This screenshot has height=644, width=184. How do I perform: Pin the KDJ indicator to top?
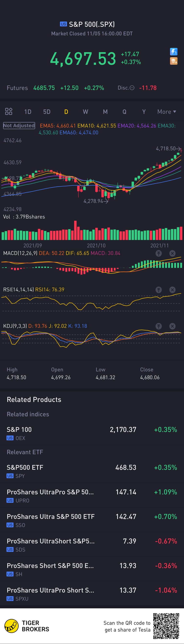158,326
